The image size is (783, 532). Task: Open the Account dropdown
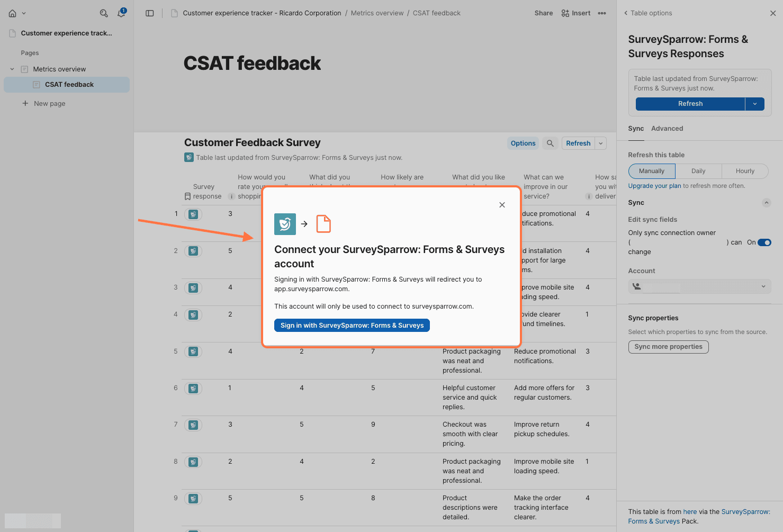[x=699, y=286]
